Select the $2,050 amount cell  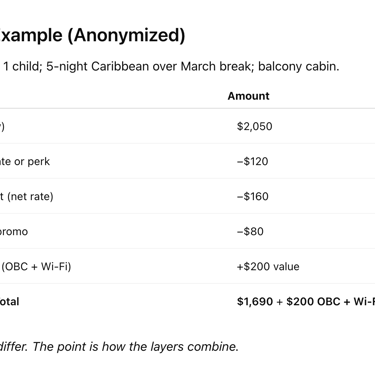[255, 126]
